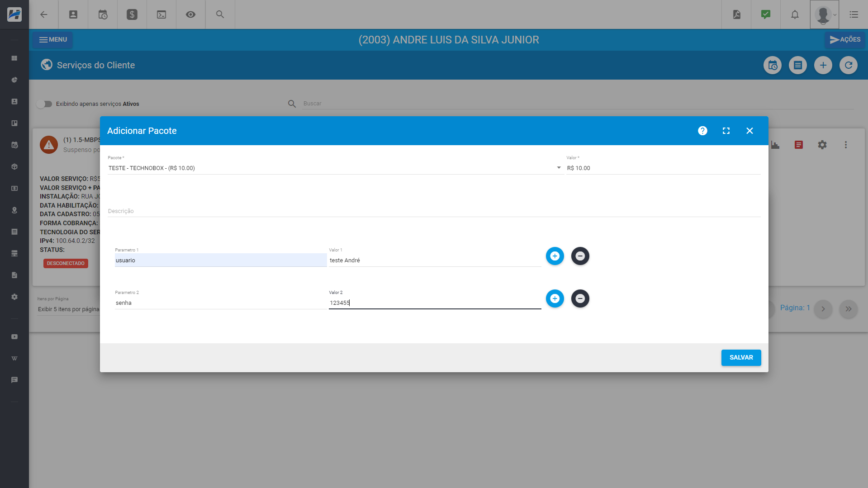Click the eye view icon in top toolbar
This screenshot has width=868, height=488.
click(x=191, y=14)
